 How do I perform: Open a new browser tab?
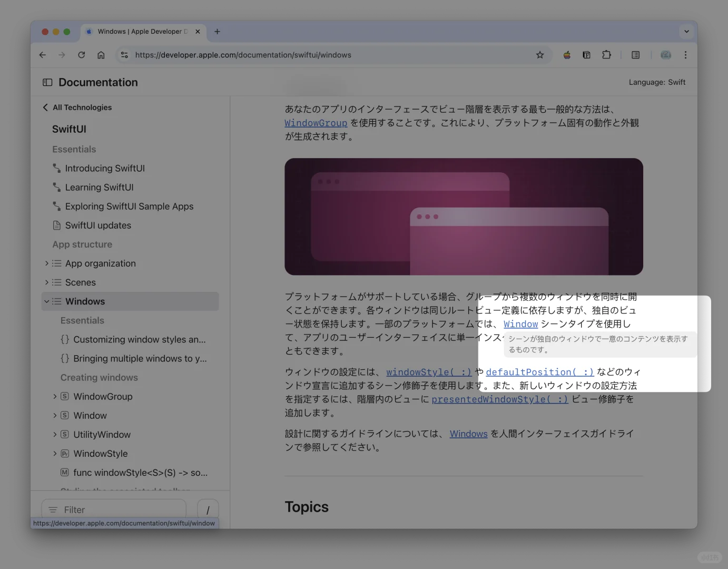pyautogui.click(x=217, y=32)
